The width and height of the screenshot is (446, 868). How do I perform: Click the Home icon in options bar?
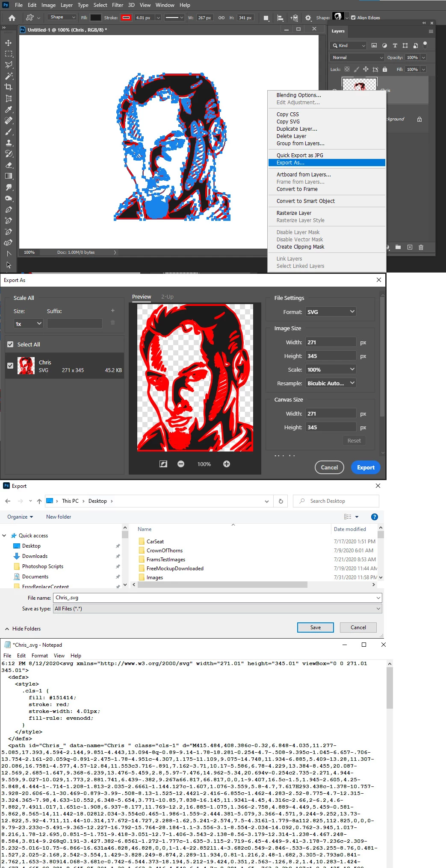tap(12, 18)
